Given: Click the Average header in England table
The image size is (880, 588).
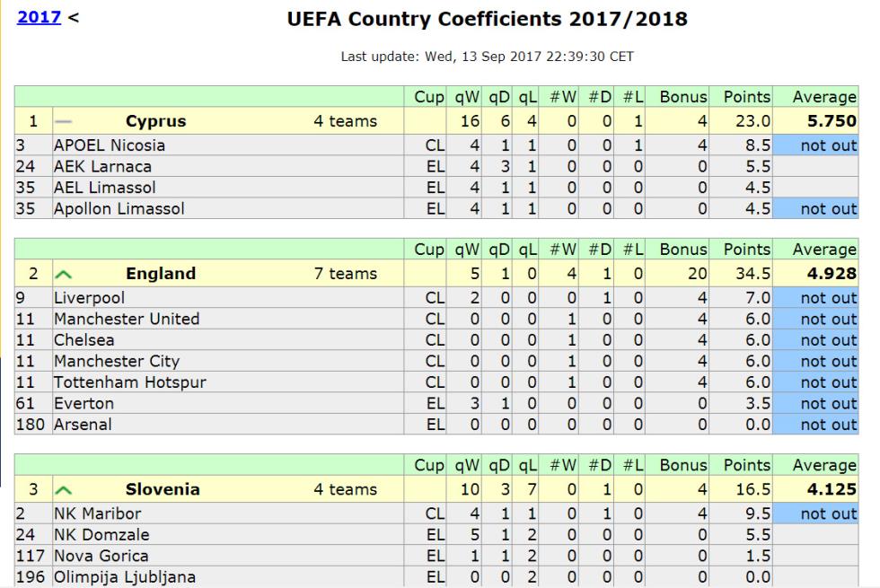Looking at the screenshot, I should pyautogui.click(x=824, y=250).
